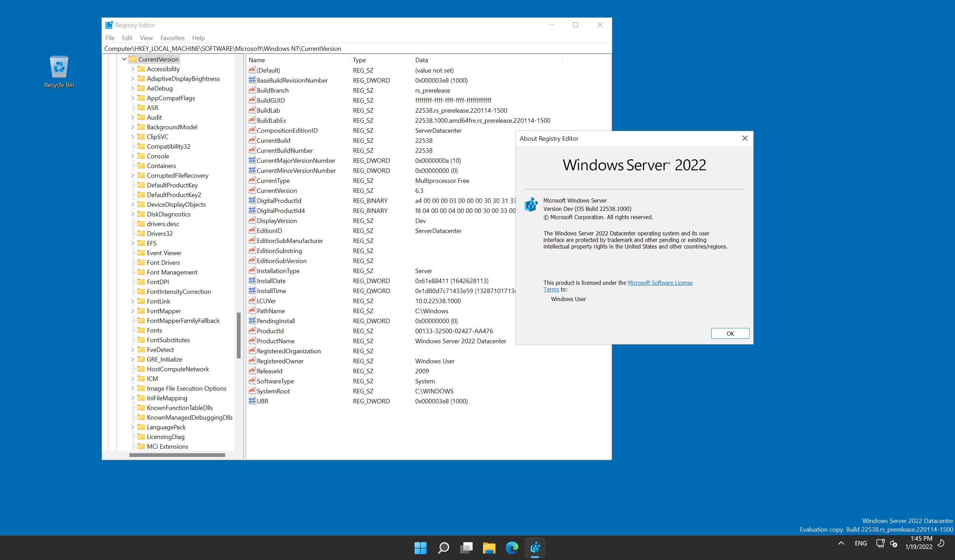Click the Registry Editor taskbar icon

(x=536, y=548)
